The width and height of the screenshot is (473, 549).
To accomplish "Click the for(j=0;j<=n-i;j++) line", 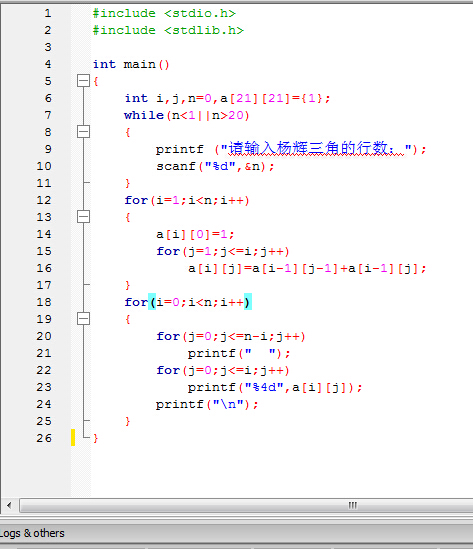I will click(x=231, y=336).
